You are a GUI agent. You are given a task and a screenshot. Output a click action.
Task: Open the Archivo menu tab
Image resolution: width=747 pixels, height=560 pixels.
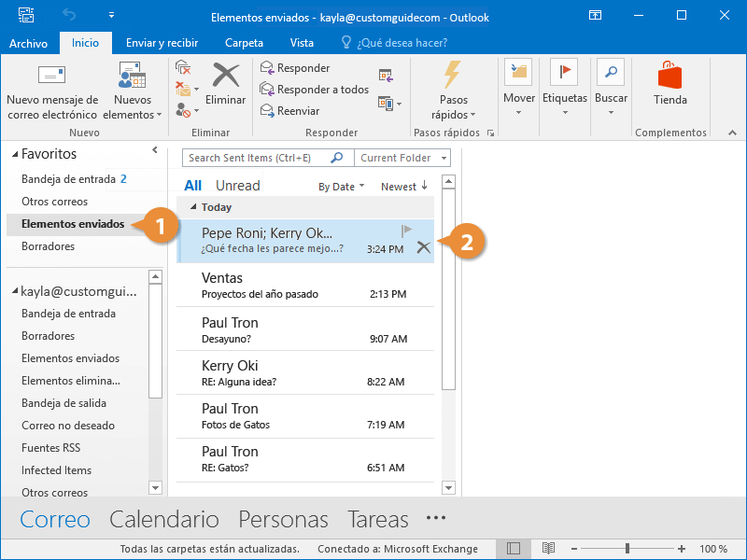tap(28, 43)
